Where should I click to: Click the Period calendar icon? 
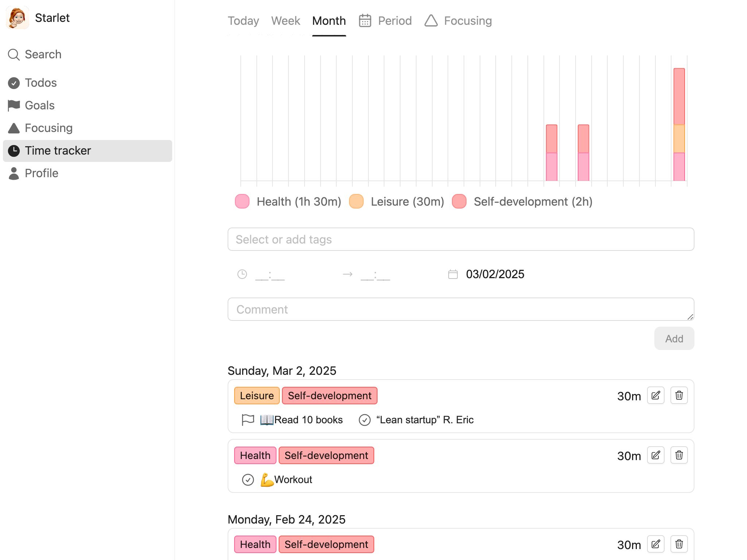(x=365, y=21)
